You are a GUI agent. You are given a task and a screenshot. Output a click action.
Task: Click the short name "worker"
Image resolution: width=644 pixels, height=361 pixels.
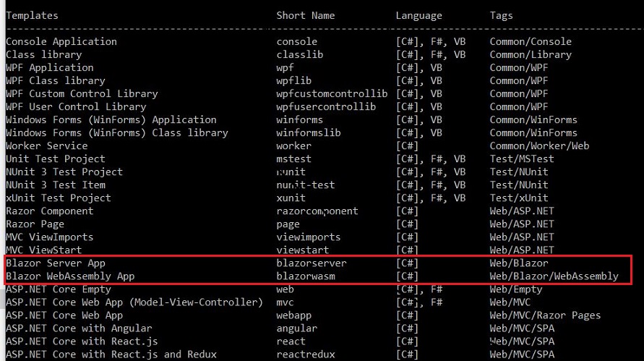pyautogui.click(x=293, y=146)
